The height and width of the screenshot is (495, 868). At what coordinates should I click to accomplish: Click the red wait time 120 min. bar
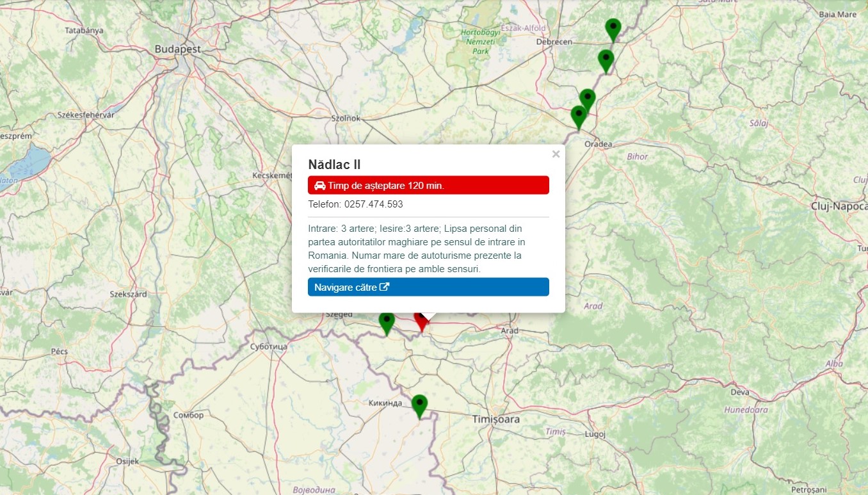point(428,185)
